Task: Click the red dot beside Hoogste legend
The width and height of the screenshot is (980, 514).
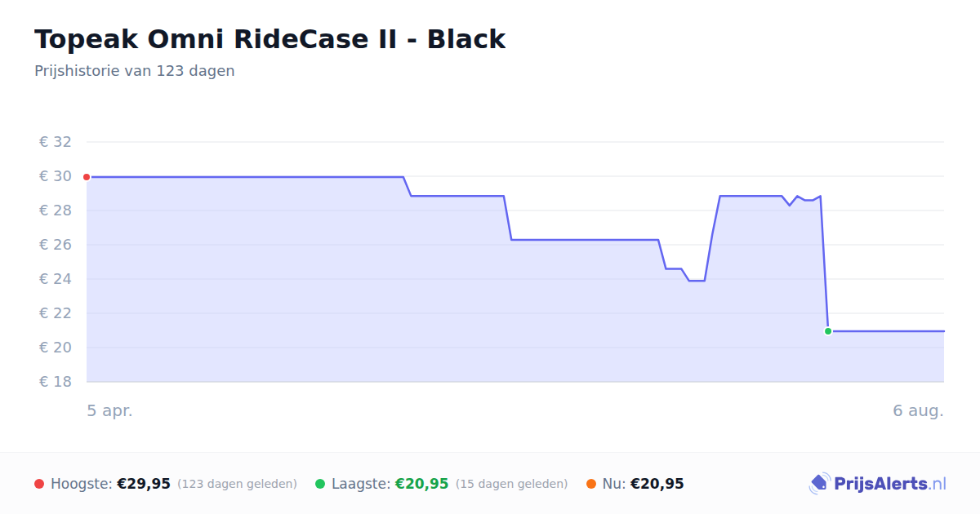Action: pos(39,484)
